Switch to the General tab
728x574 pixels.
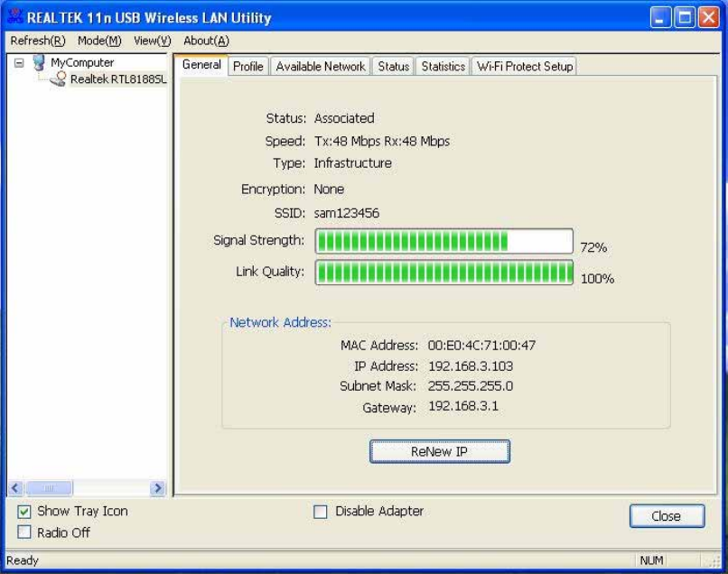click(201, 64)
